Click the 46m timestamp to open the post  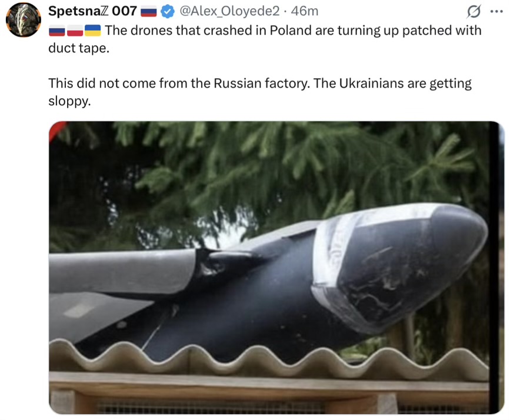tap(305, 11)
